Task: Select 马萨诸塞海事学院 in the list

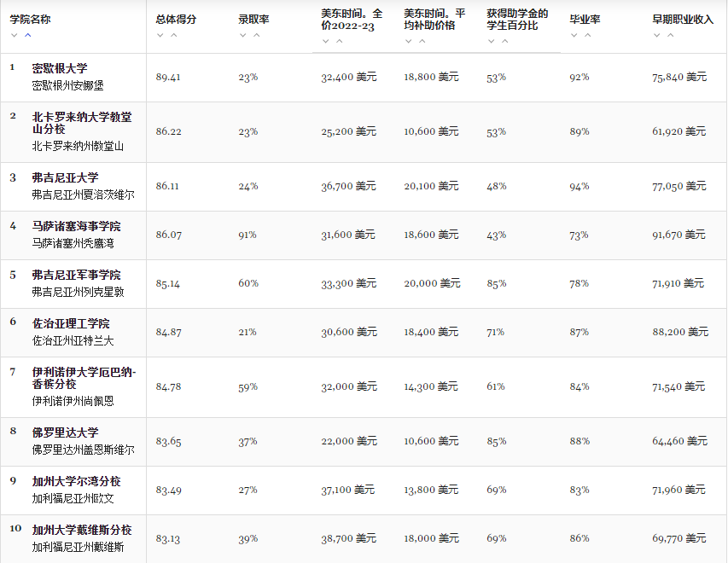Action: [x=76, y=226]
